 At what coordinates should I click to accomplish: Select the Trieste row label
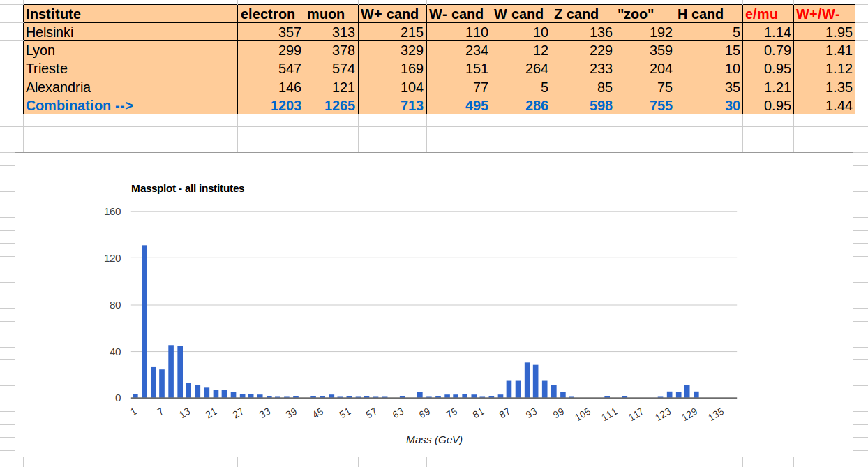point(130,68)
